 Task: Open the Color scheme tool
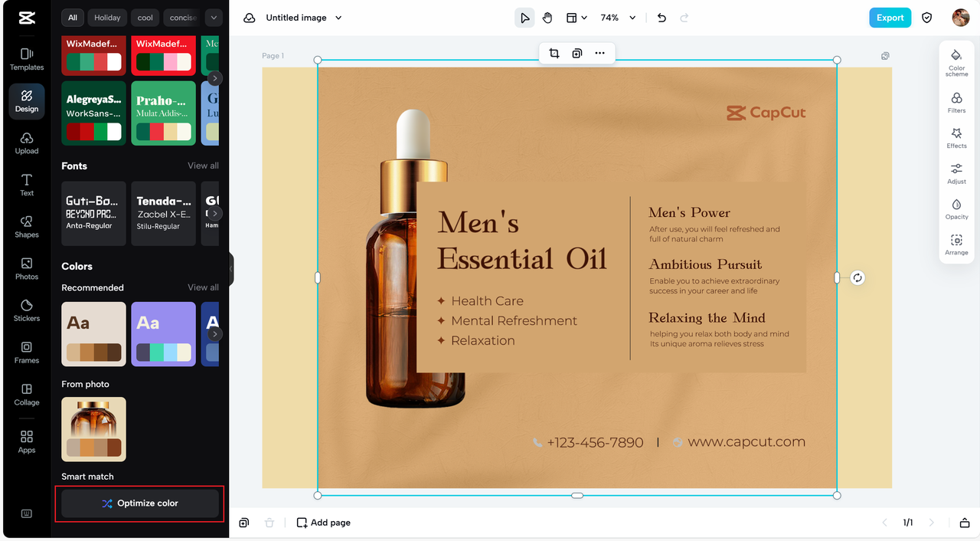957,62
